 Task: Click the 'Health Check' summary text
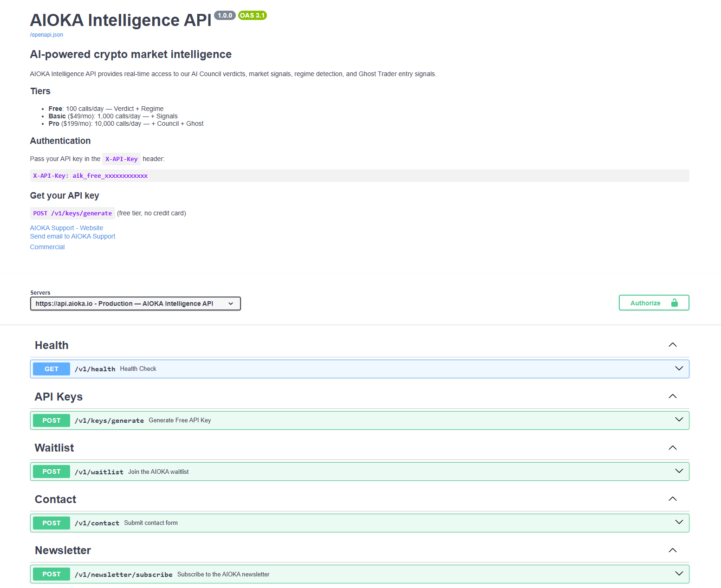pos(138,368)
